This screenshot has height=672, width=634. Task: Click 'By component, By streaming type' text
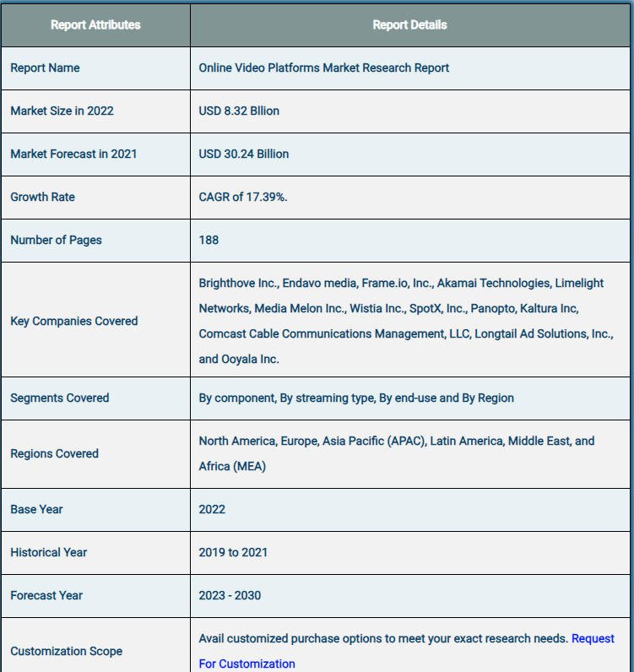(x=356, y=398)
